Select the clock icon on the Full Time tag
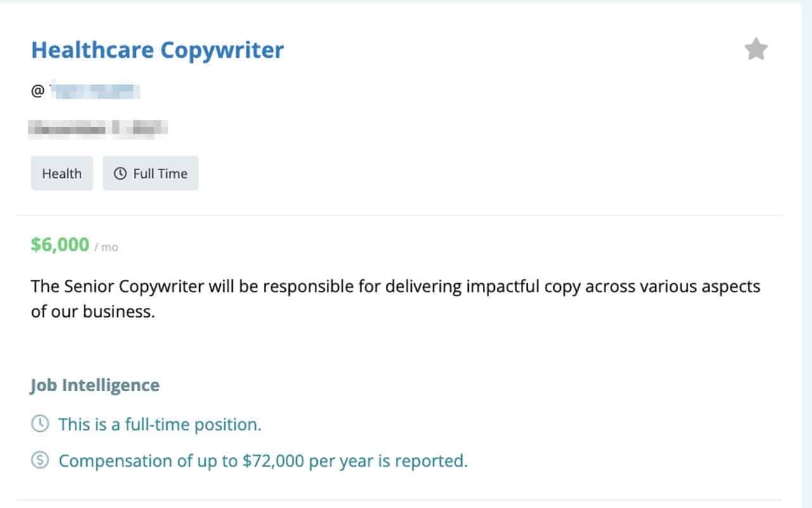 tap(122, 173)
